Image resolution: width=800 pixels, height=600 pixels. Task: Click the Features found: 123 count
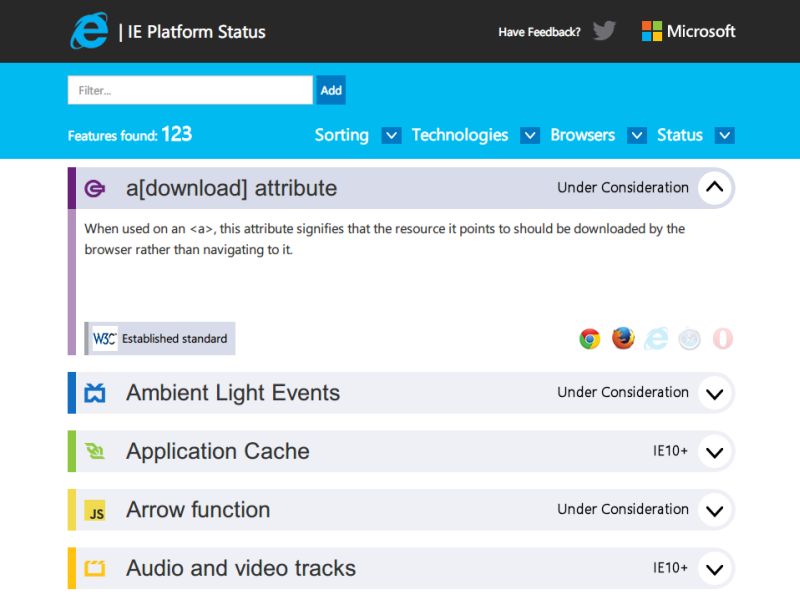tap(130, 135)
